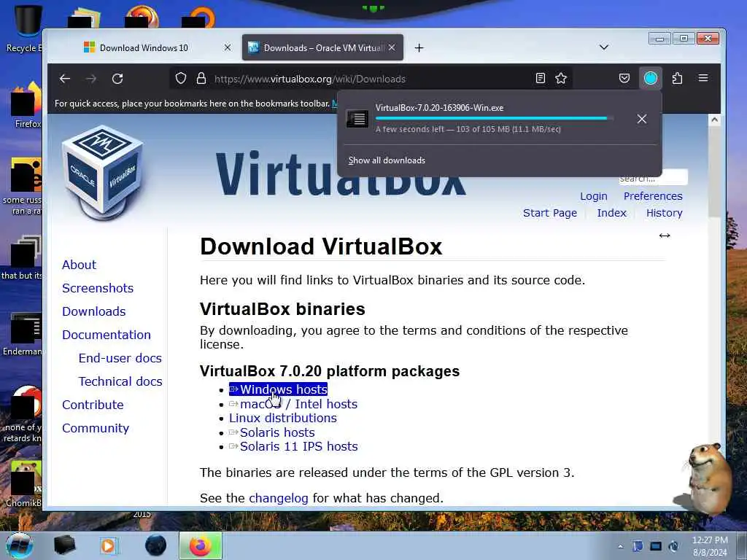Open the Login link
Viewport: 747px width, 560px height.
point(594,196)
